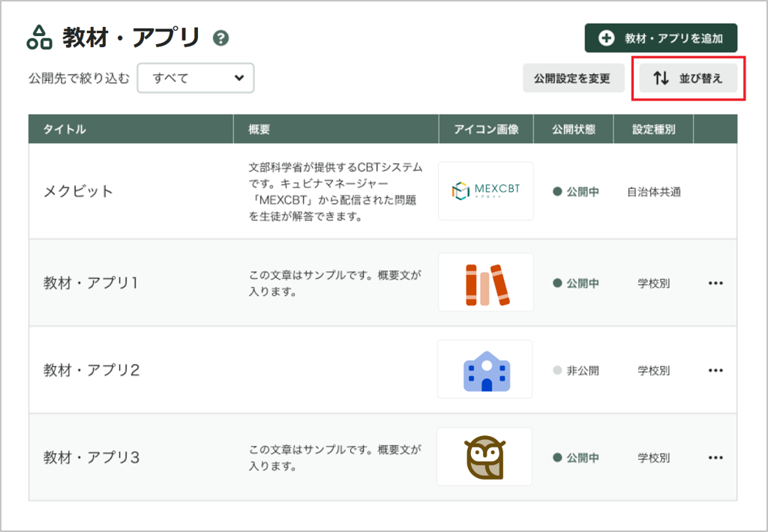Click the 設定種別 column header
Screen dimensions: 768x532
(653, 129)
